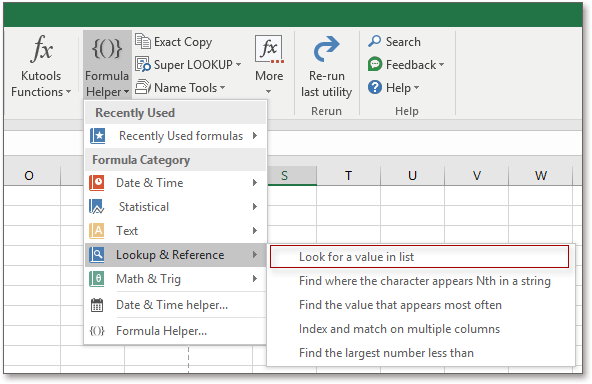
Task: Select column header U
Action: pos(412,176)
